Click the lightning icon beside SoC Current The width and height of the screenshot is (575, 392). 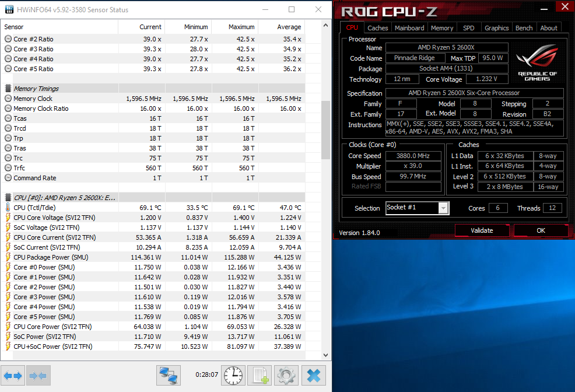click(x=8, y=247)
